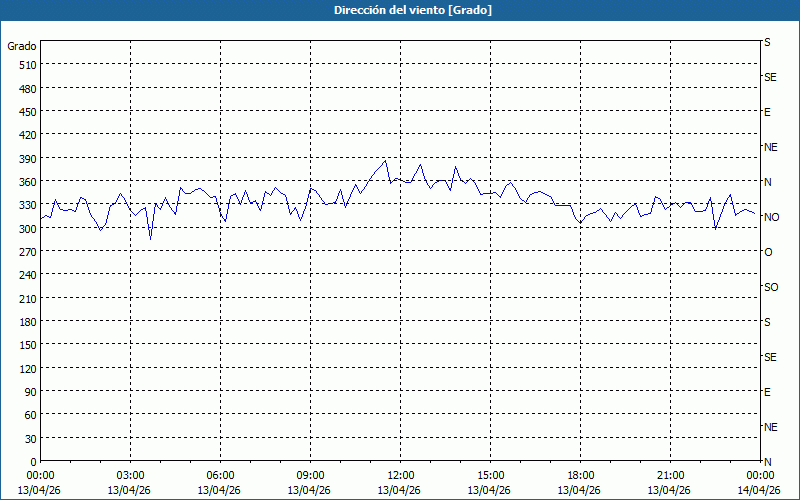Screen dimensions: 800x500
Task: Select the 90 degree y-axis tick label
Action: click(27, 392)
